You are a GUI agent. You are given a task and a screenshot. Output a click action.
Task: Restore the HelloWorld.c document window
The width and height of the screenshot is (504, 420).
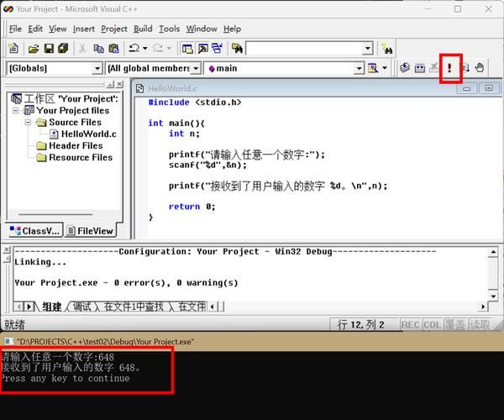(x=489, y=88)
